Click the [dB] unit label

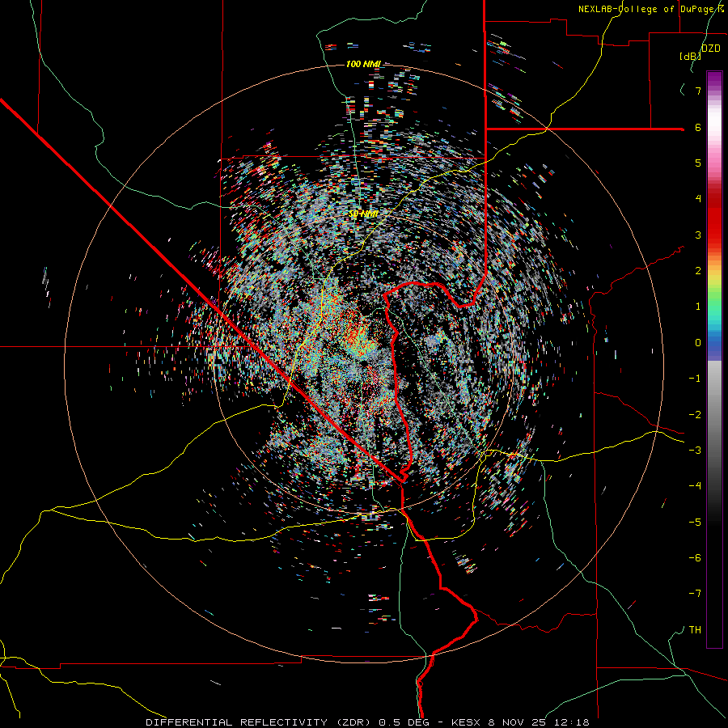[691, 56]
